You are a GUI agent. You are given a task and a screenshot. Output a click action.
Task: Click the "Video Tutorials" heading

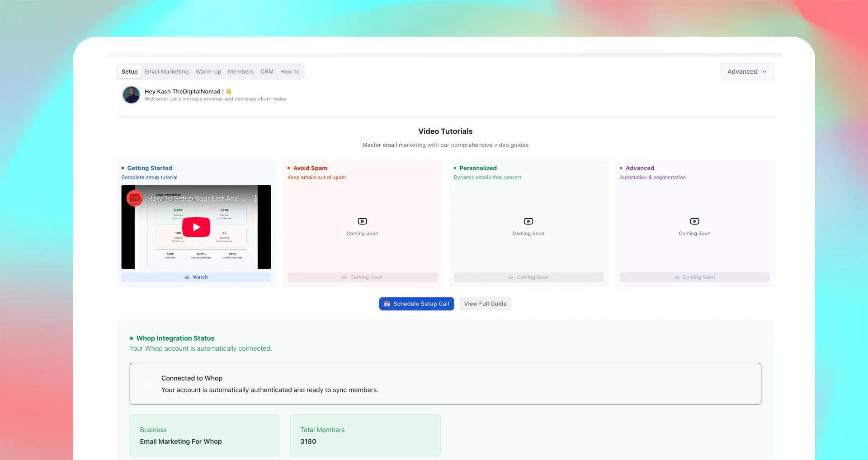(x=445, y=131)
